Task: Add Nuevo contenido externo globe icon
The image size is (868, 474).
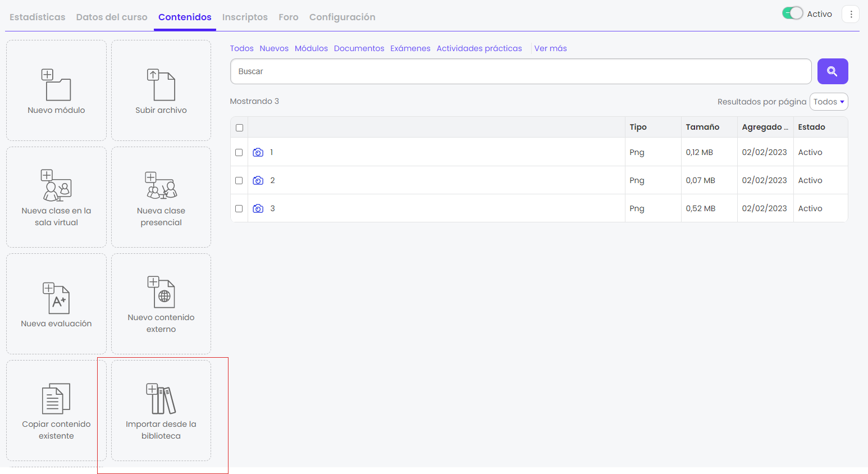Action: 161,292
